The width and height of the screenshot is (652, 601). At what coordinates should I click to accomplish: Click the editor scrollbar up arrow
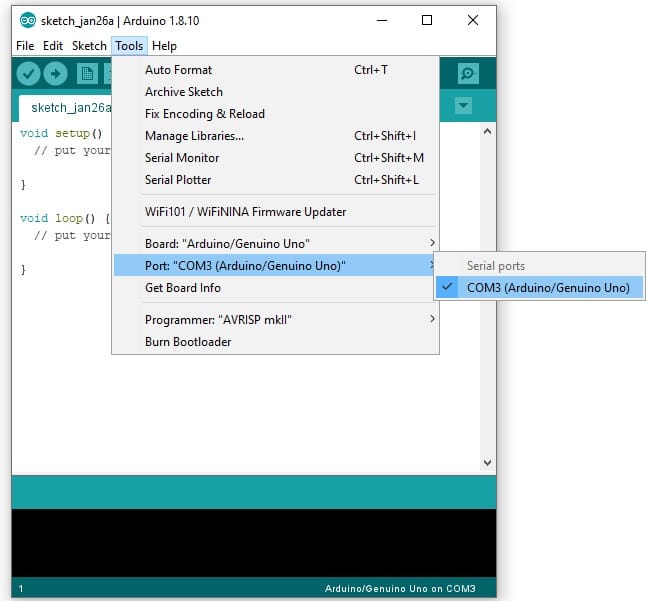click(488, 131)
